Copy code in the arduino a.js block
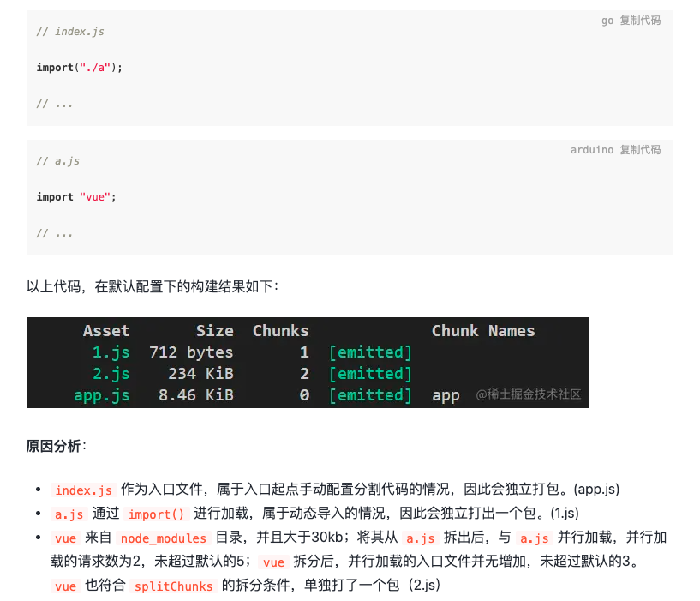This screenshot has height=601, width=700. point(640,150)
